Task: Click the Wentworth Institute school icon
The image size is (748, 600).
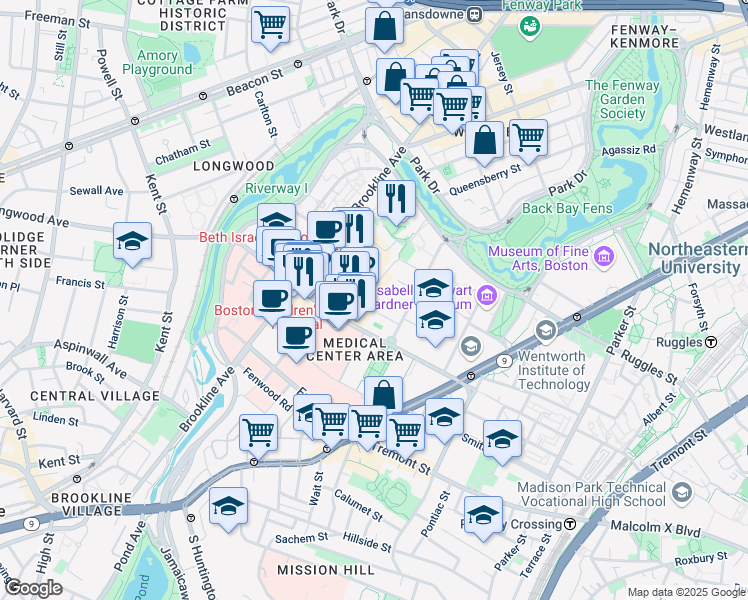Action: pos(546,331)
